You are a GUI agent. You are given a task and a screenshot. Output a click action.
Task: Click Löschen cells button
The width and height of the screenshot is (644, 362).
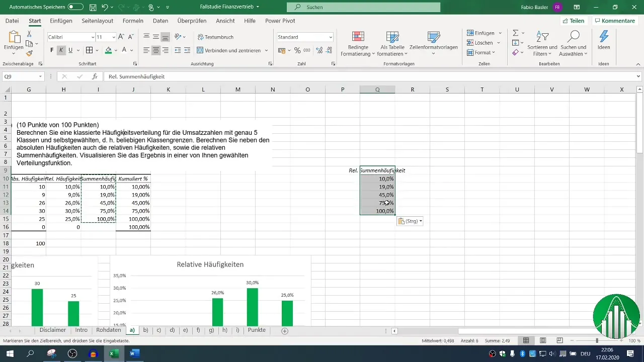pyautogui.click(x=479, y=43)
